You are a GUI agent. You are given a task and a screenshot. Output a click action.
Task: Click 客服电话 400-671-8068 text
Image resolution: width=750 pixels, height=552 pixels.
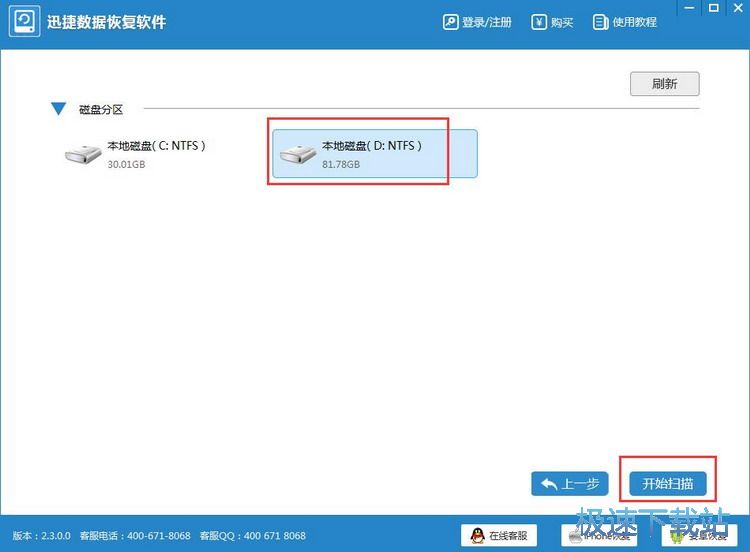tap(135, 536)
